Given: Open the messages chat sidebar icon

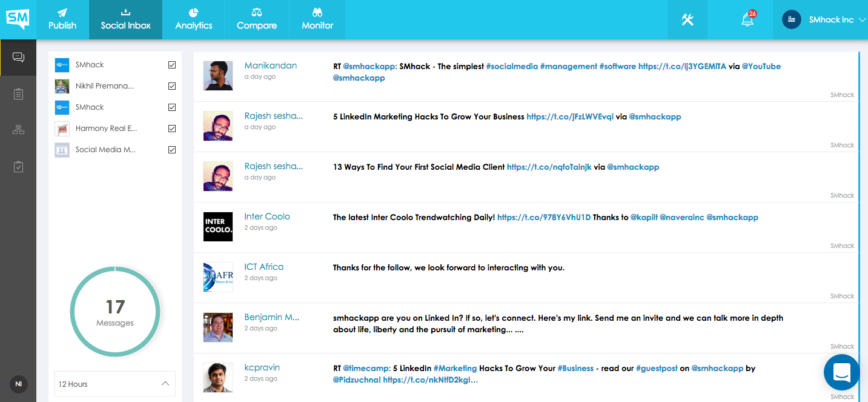Looking at the screenshot, I should 18,58.
